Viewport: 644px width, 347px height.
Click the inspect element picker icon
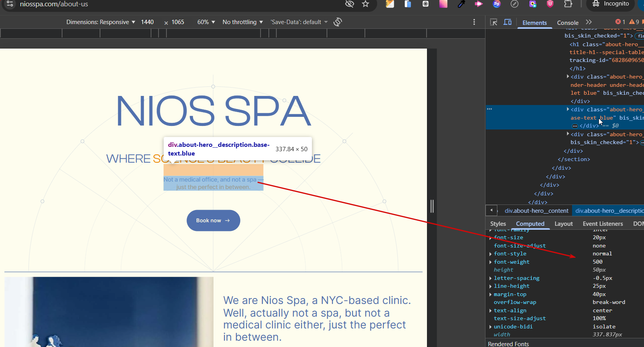[493, 22]
